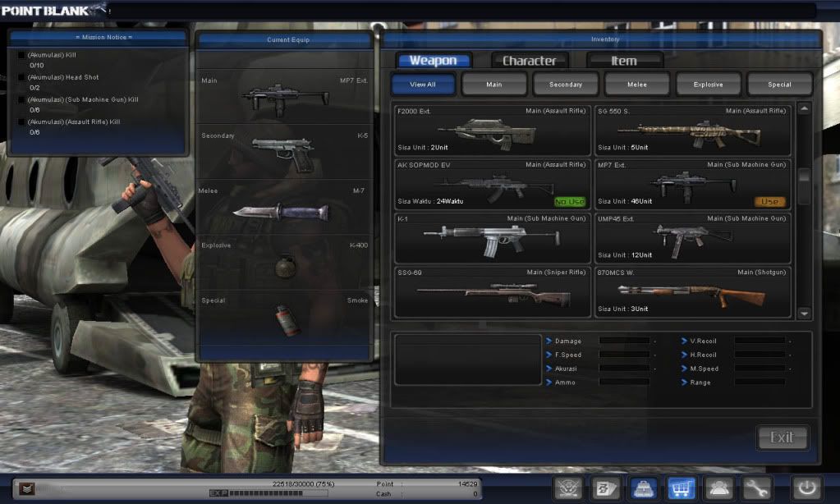Click the orange Use button on MP7 Ext.
This screenshot has height=504, width=840.
770,201
